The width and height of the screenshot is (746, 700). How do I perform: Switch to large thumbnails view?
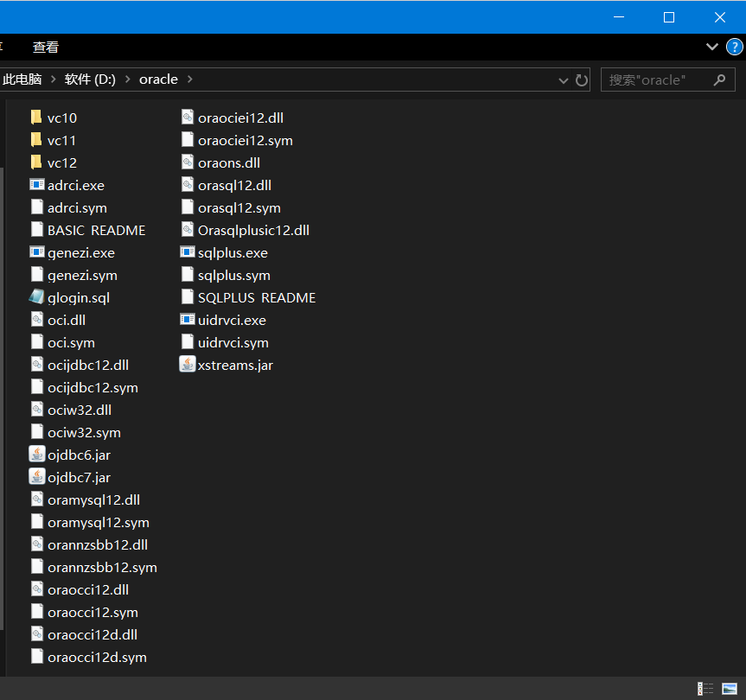point(730,685)
